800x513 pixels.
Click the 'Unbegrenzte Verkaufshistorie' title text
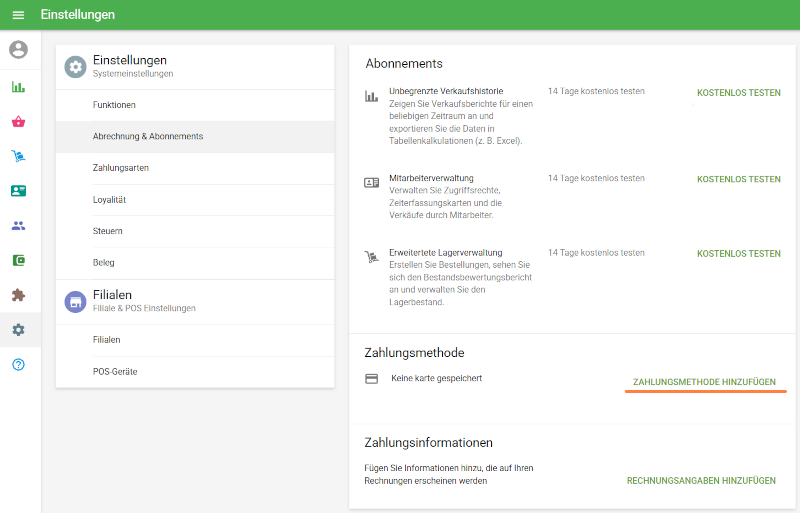point(446,91)
